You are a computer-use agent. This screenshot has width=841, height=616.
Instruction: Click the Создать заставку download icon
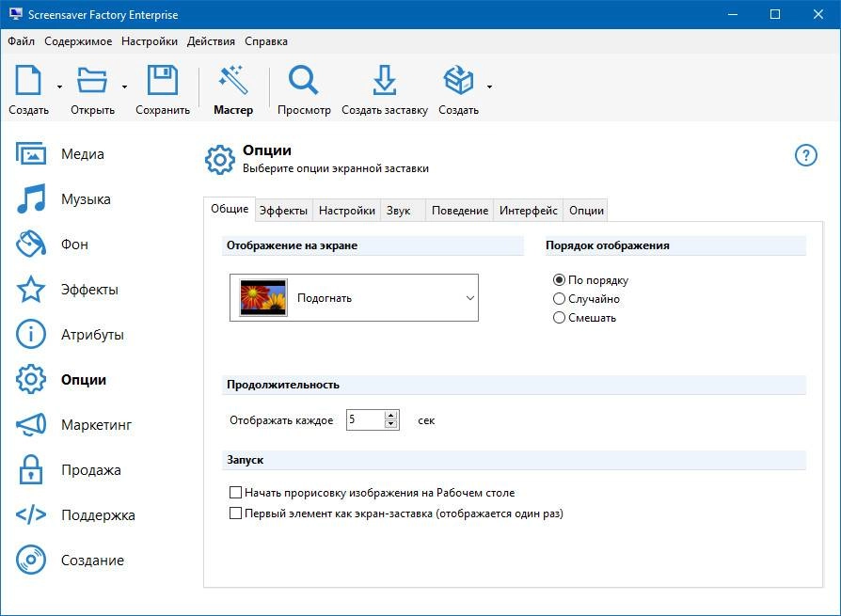(385, 80)
